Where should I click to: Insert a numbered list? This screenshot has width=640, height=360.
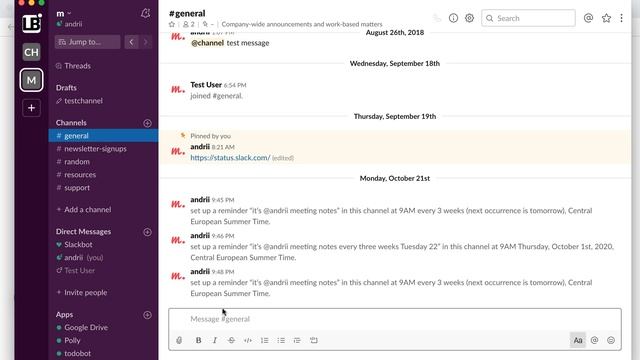pyautogui.click(x=264, y=340)
